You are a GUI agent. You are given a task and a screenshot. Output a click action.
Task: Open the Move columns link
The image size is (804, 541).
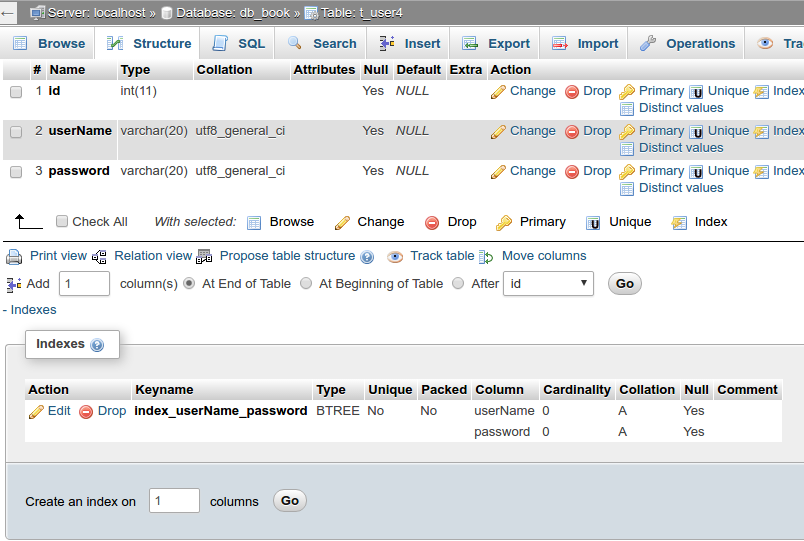coord(543,256)
